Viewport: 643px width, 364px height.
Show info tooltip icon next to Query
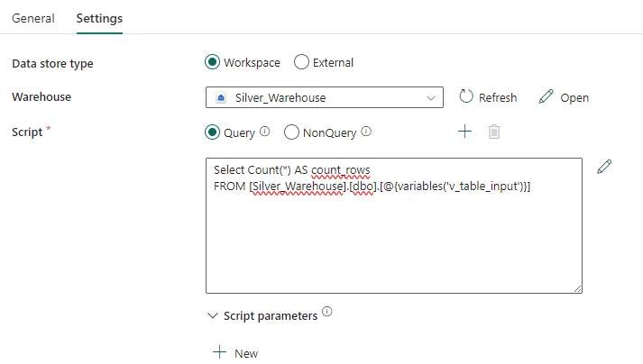(265, 132)
